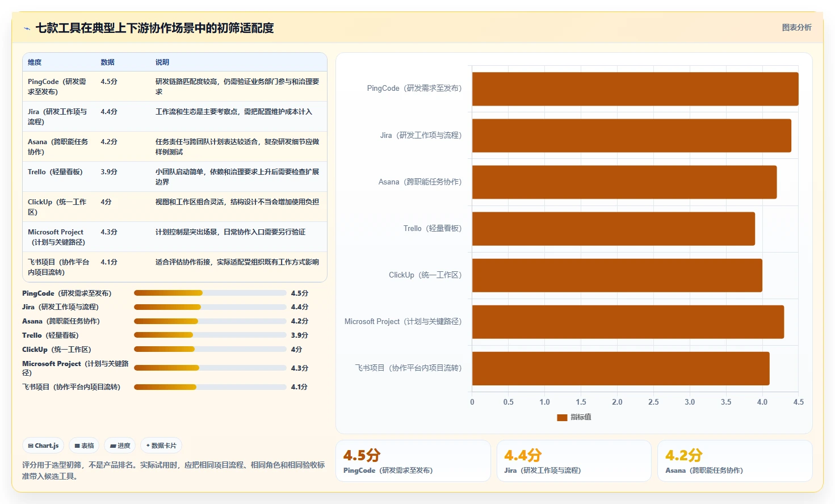This screenshot has height=504, width=835.
Task: Click the PingCode progress bar
Action: [210, 293]
